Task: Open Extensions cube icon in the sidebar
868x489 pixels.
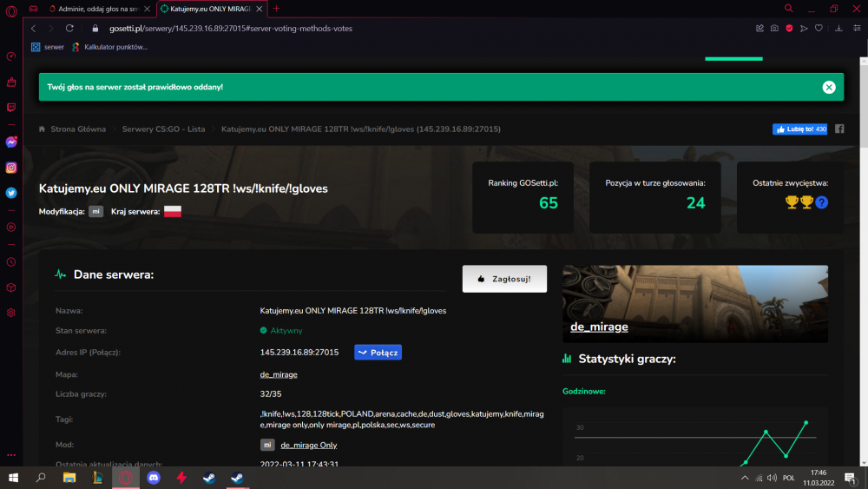Action: pyautogui.click(x=11, y=287)
